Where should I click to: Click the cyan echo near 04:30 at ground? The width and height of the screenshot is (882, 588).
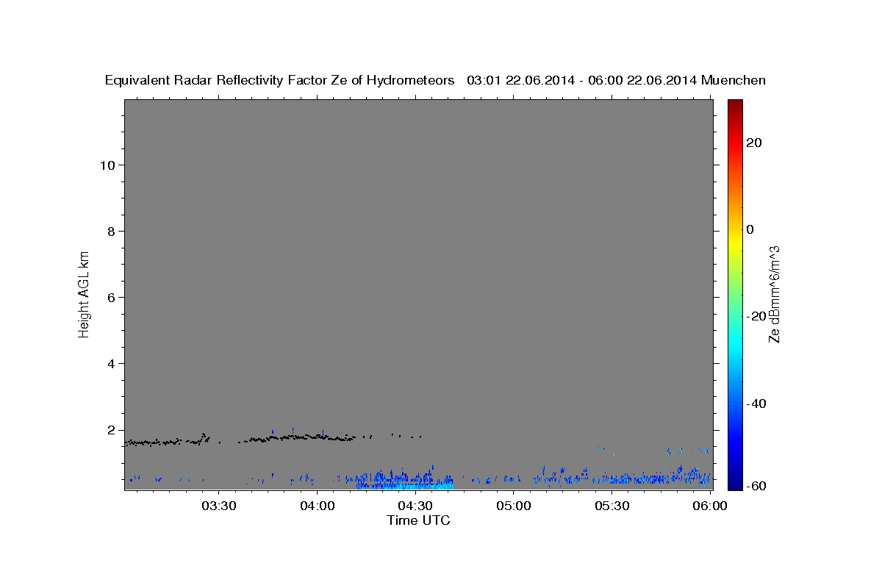click(x=415, y=486)
